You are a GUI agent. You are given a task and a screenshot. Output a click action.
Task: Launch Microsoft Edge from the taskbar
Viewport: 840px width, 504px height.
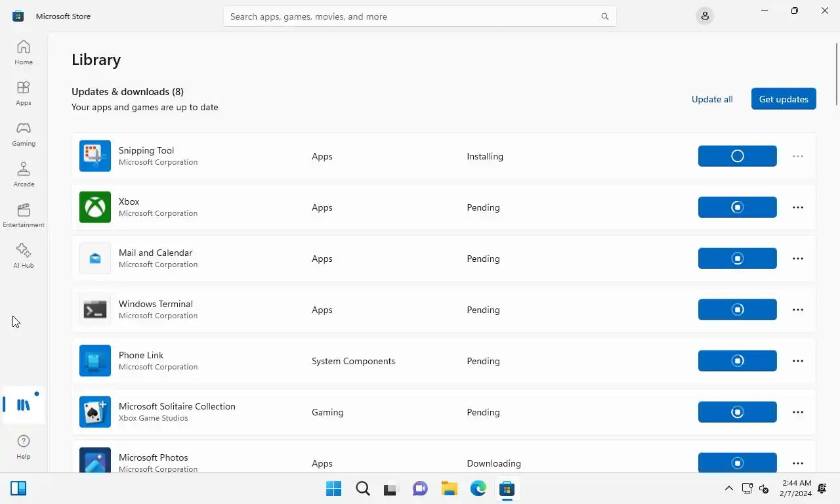click(x=478, y=489)
